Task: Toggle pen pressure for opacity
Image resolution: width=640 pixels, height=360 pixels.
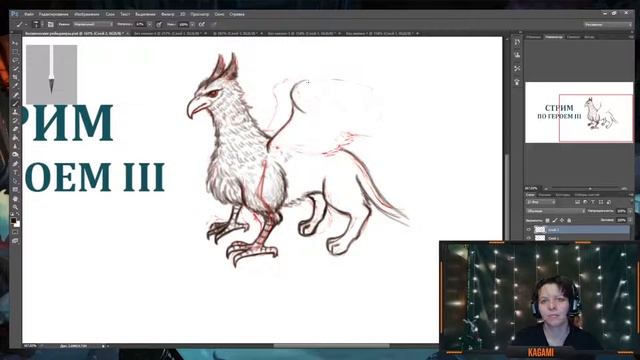Action: [159, 24]
